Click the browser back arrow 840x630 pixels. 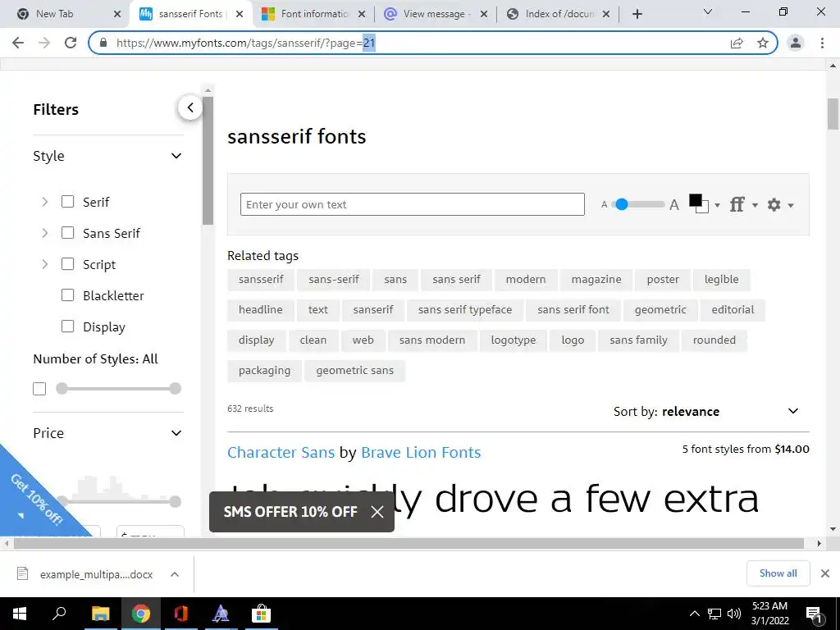pyautogui.click(x=18, y=43)
